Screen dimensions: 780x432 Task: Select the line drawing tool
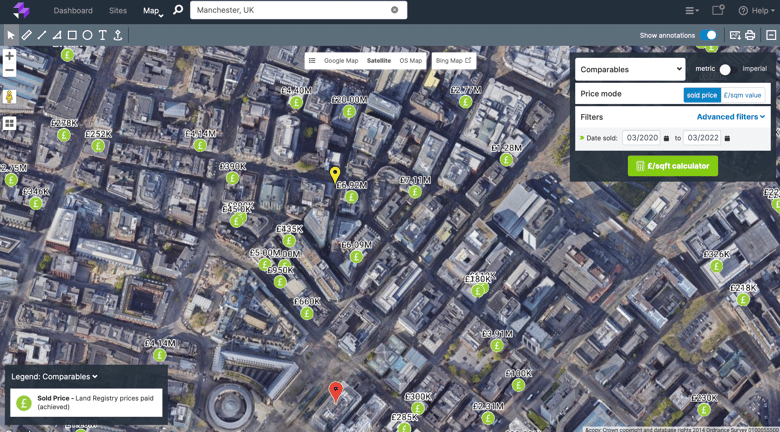[42, 35]
